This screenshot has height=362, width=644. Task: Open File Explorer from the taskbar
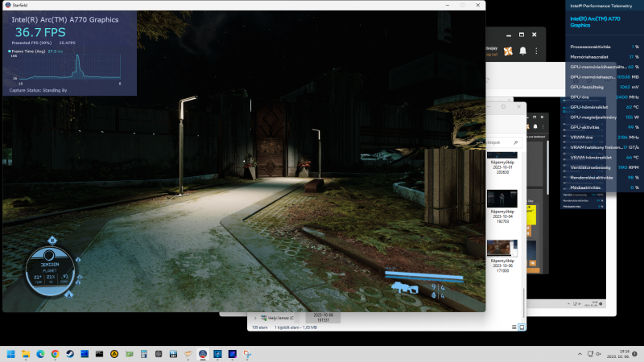(26, 354)
